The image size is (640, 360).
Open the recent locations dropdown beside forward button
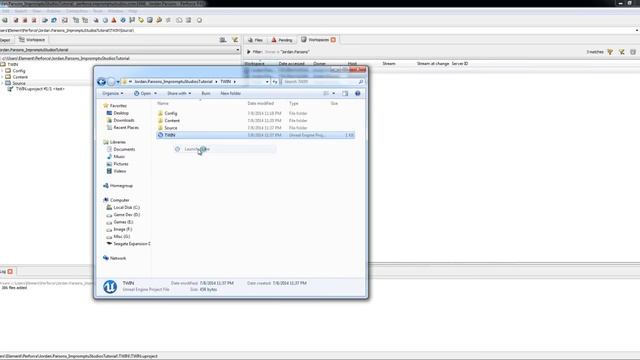click(x=118, y=82)
